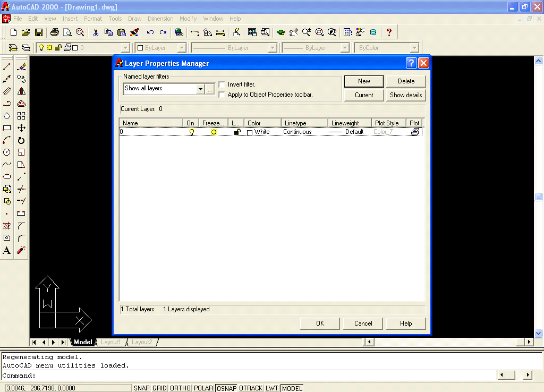Select the Array modify tool
The width and height of the screenshot is (544, 392).
21,115
